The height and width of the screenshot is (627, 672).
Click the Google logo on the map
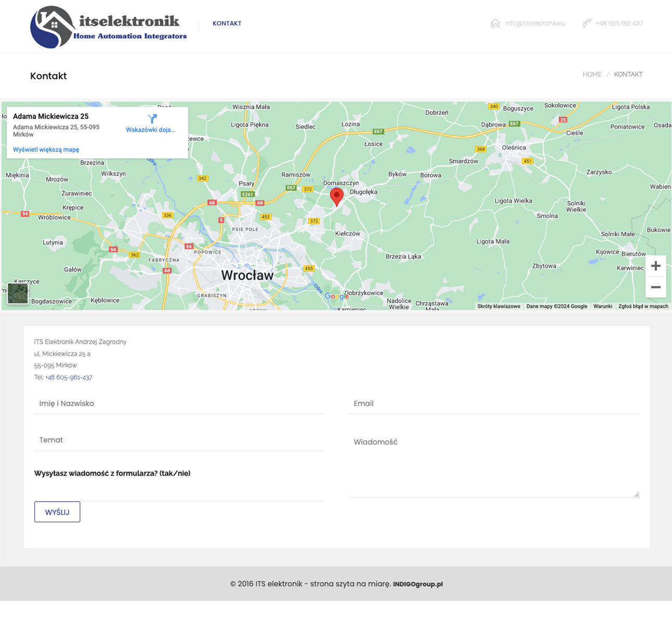(336, 296)
